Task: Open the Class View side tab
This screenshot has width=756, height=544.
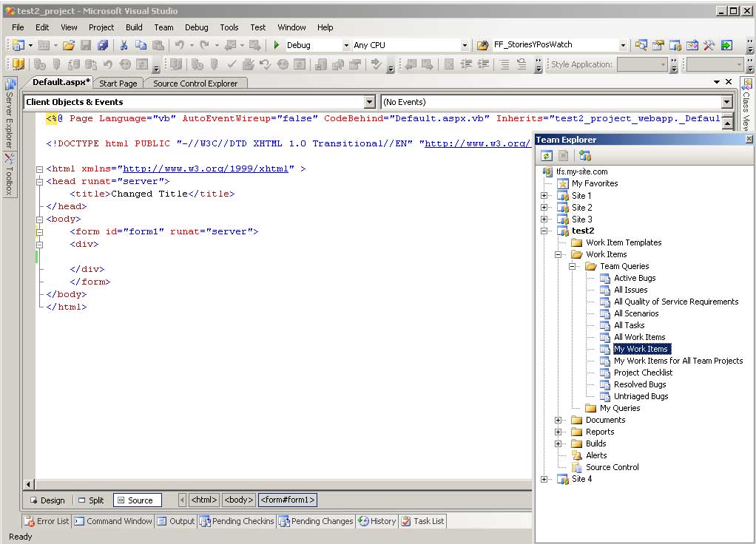Action: (x=747, y=105)
